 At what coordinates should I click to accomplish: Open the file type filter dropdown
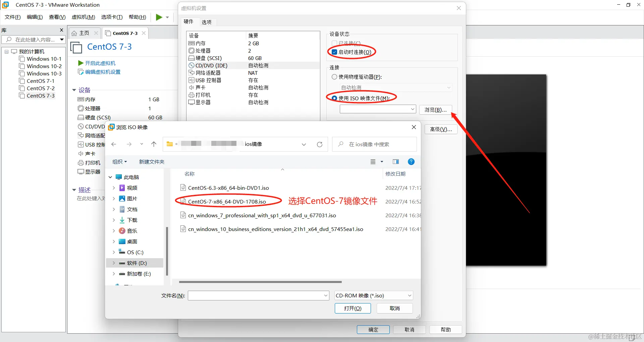click(374, 295)
